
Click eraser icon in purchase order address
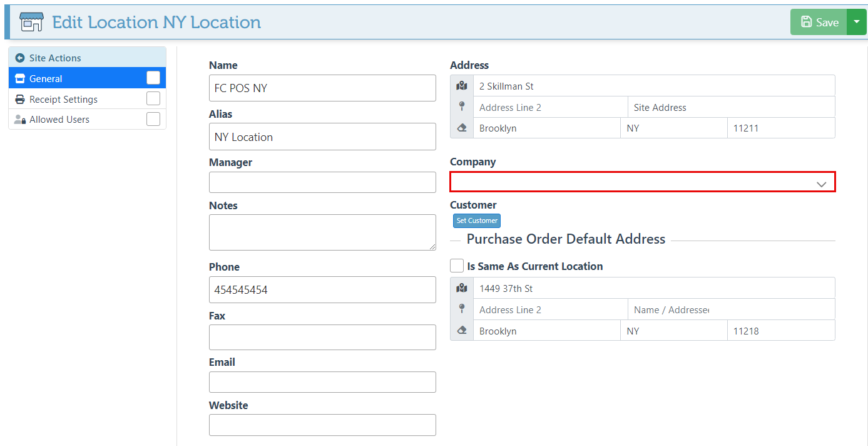tap(462, 330)
